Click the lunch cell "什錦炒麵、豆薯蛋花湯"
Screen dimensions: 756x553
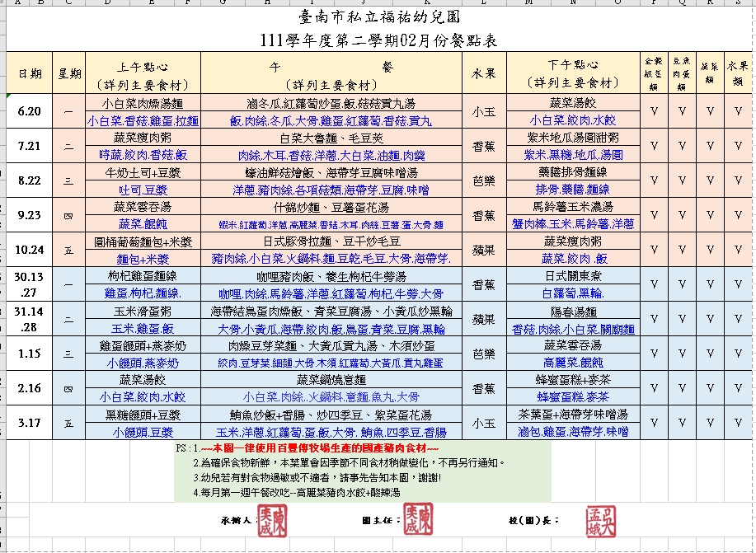point(331,207)
